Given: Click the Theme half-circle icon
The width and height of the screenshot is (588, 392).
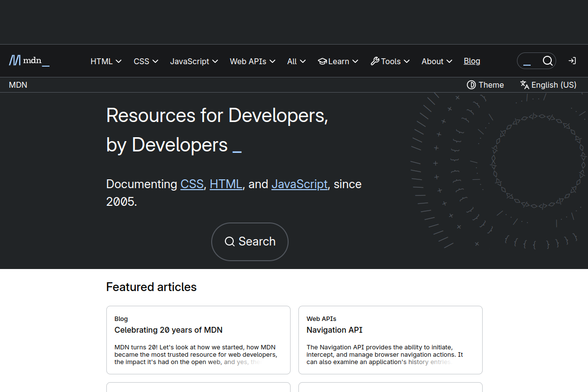Looking at the screenshot, I should coord(471,85).
